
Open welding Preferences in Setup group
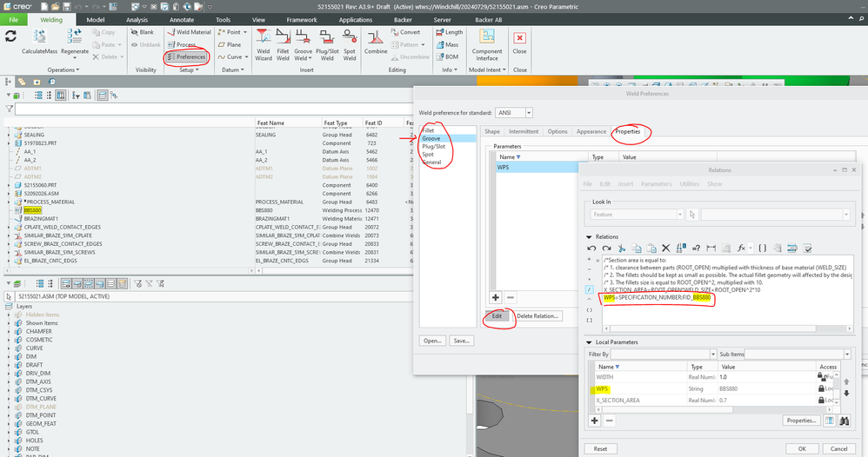[x=186, y=56]
